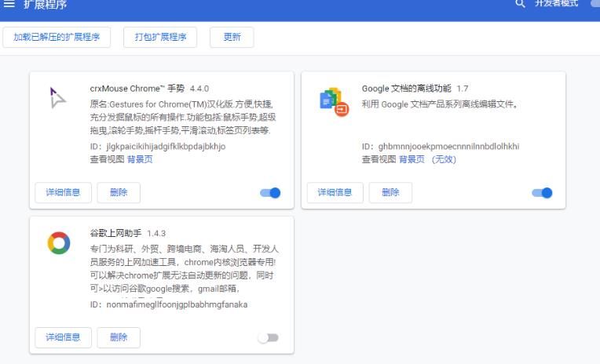Open the hamburger menu beside 扩展程序
Viewport: 600px width, 364px height.
tap(9, 4)
